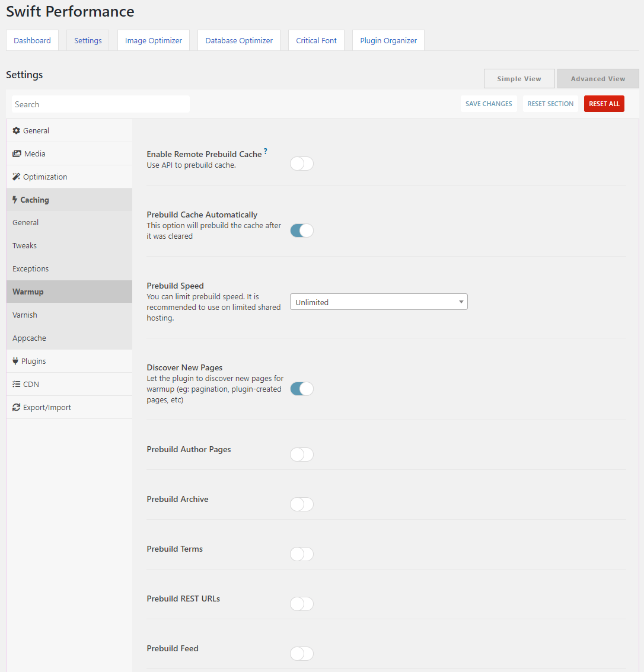Open the CDN section in sidebar
The image size is (644, 672).
pos(69,384)
